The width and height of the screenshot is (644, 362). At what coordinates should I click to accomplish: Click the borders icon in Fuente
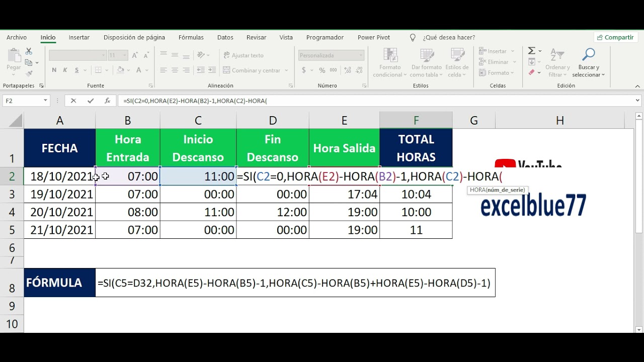point(99,70)
